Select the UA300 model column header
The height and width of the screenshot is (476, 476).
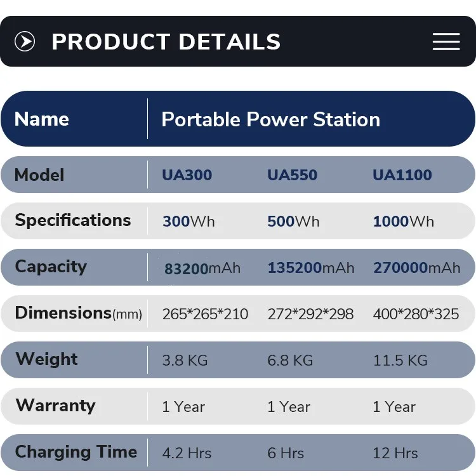coord(187,175)
